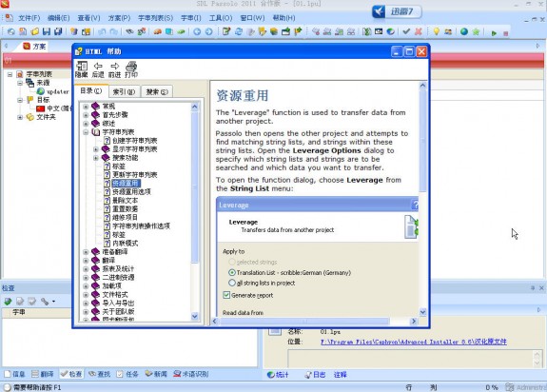Image resolution: width=547 pixels, height=392 pixels.
Task: Open the 方案(P) menu
Action: [x=119, y=18]
